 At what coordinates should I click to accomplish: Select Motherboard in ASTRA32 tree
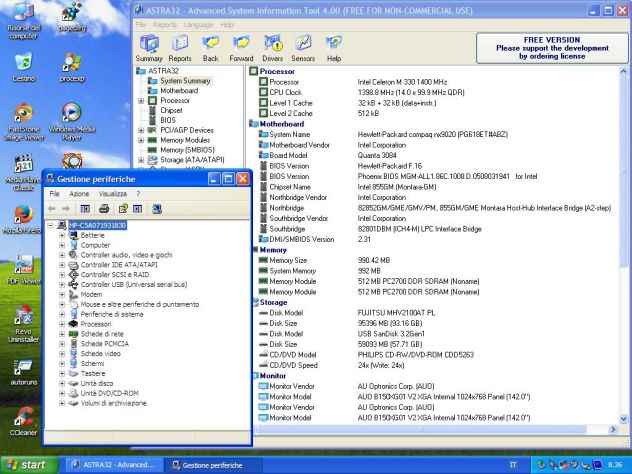[x=179, y=91]
